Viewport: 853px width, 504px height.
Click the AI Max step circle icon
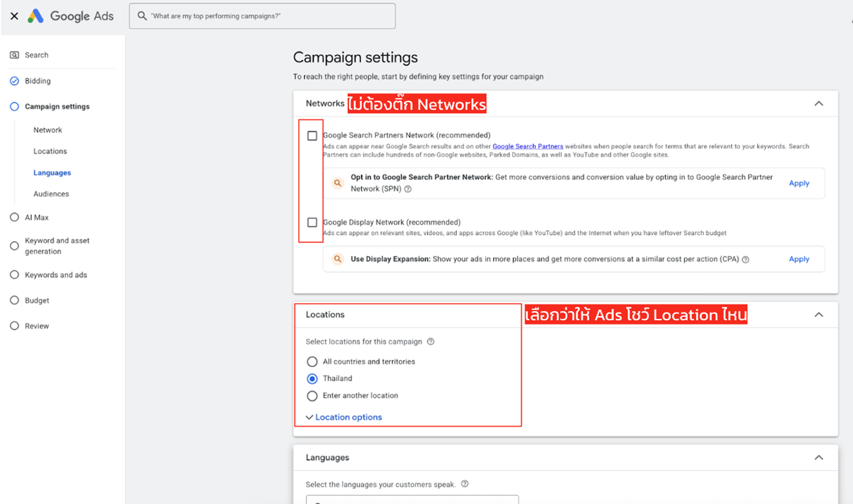click(x=14, y=218)
